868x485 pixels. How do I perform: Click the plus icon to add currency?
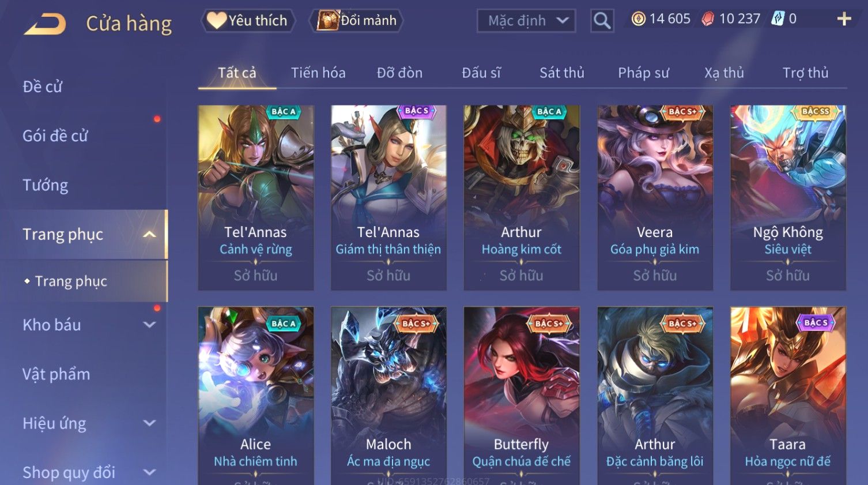tap(844, 19)
